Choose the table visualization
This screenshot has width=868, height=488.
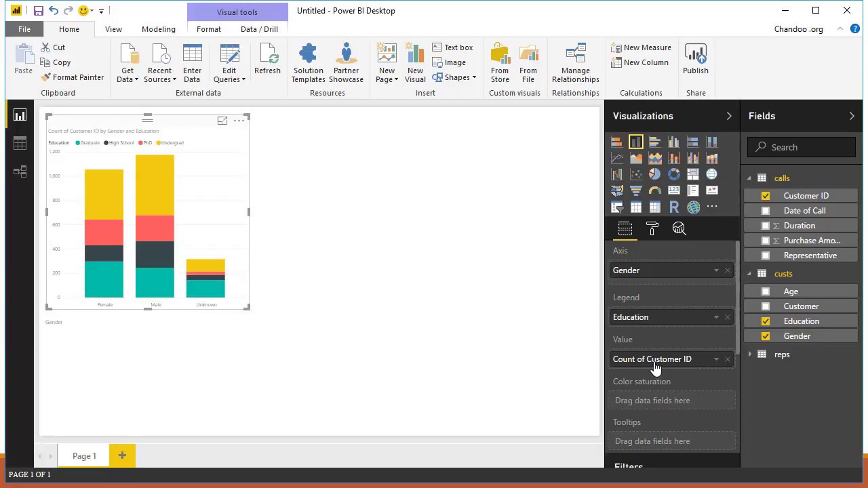(635, 207)
